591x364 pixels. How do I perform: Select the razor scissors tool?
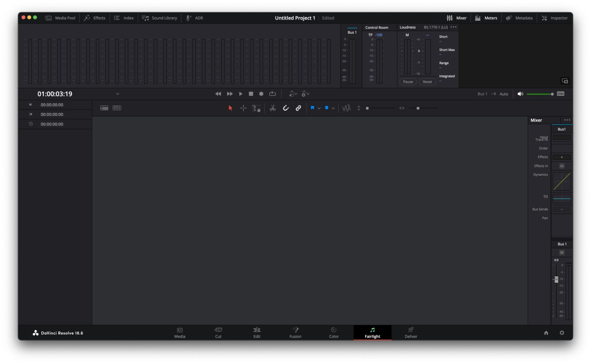pyautogui.click(x=273, y=108)
